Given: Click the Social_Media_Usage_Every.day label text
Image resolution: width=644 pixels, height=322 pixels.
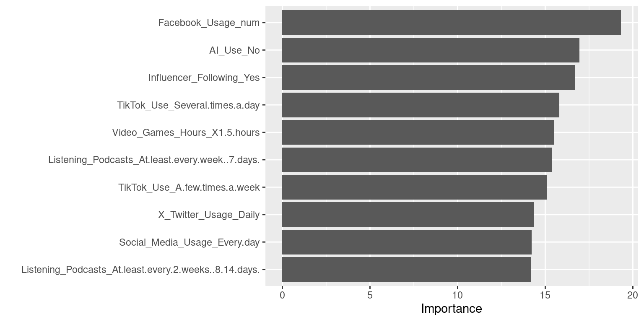Looking at the screenshot, I should [x=189, y=242].
